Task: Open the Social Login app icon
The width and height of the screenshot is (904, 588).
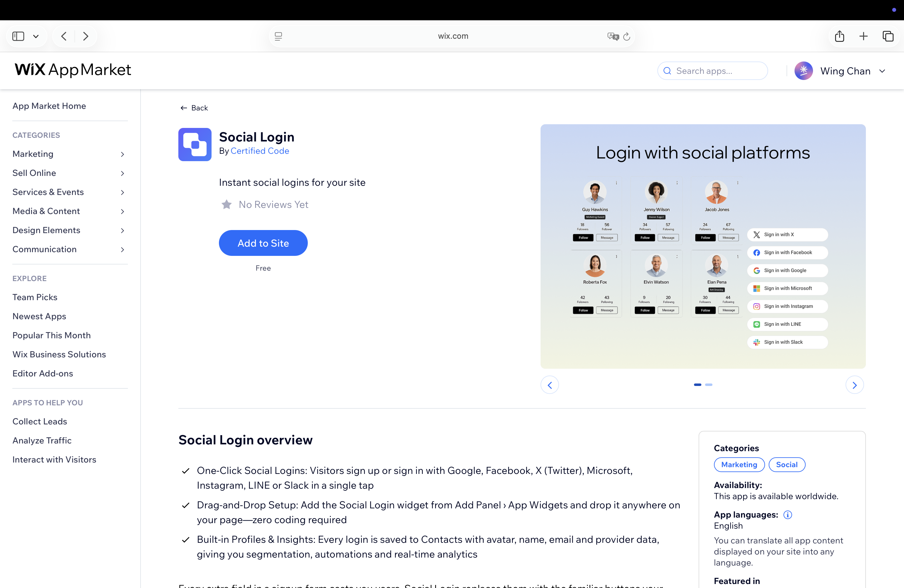Action: point(194,144)
